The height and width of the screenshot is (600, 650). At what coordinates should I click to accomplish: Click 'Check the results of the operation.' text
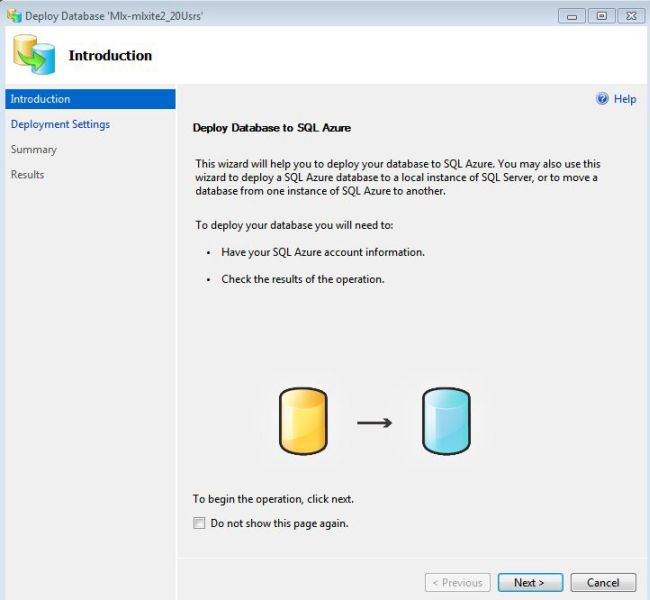click(303, 279)
